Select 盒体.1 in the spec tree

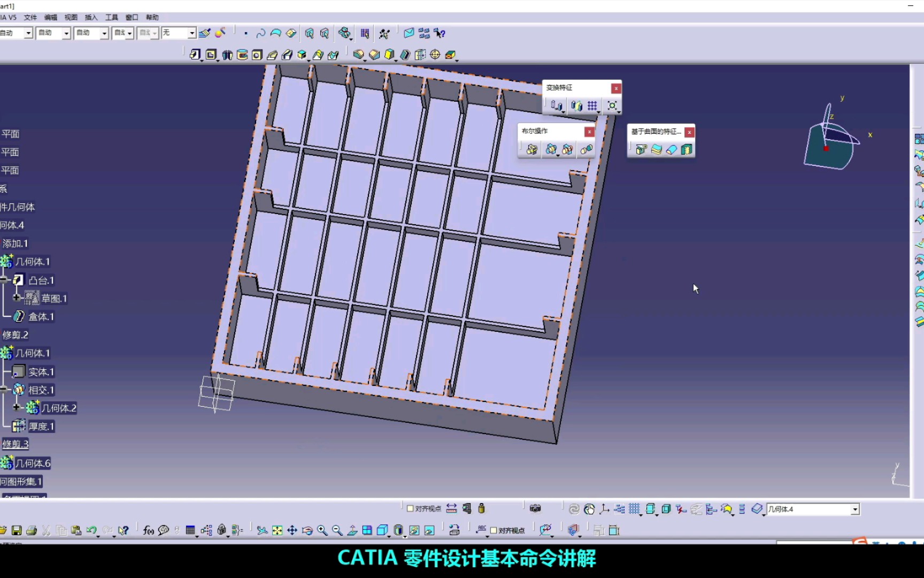point(41,317)
